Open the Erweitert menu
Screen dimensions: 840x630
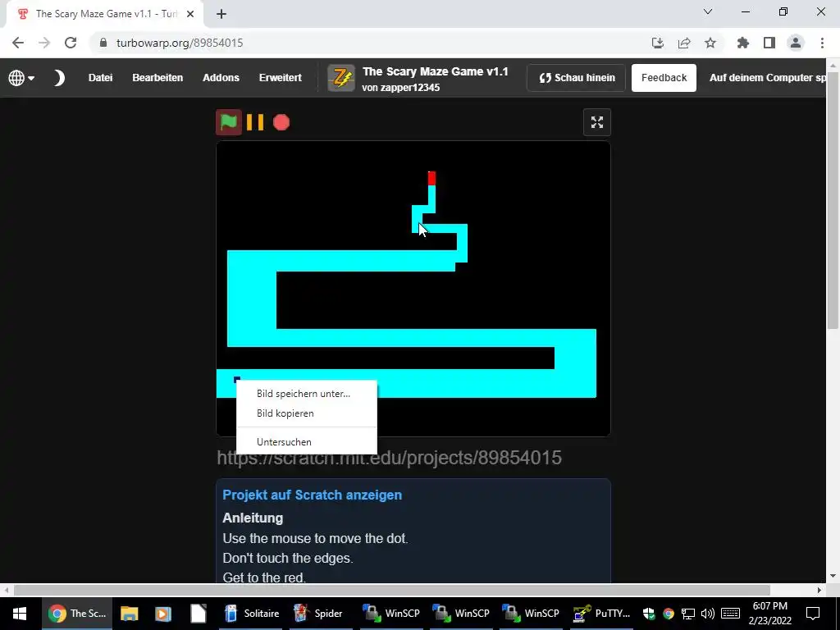tap(281, 78)
